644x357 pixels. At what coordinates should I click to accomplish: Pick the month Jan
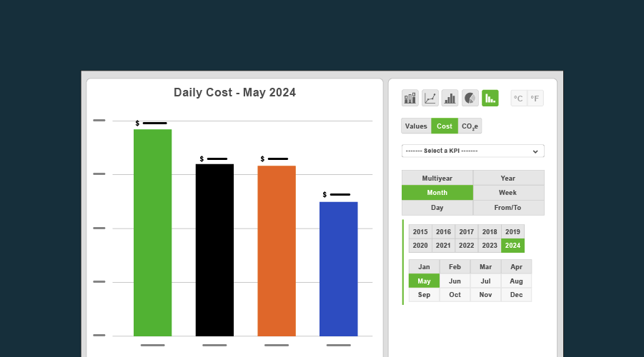[425, 267]
